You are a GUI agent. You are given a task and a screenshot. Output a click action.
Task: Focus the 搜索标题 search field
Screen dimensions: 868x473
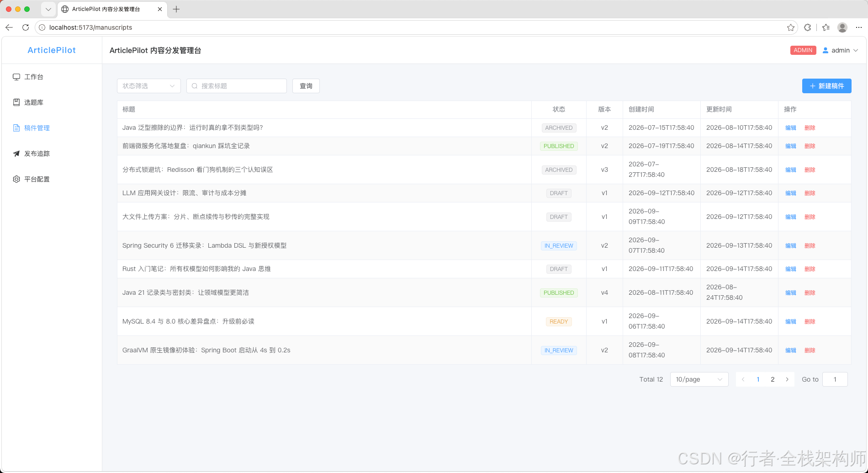pyautogui.click(x=237, y=86)
